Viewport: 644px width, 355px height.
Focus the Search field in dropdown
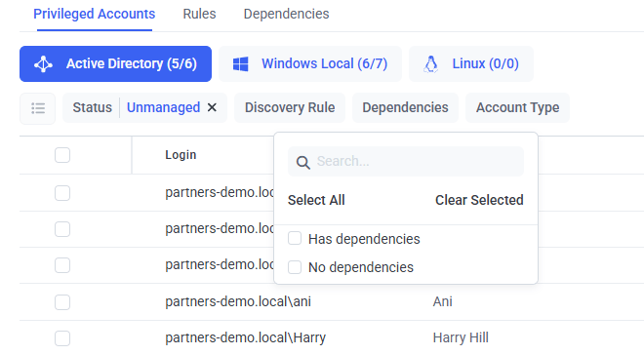click(406, 162)
